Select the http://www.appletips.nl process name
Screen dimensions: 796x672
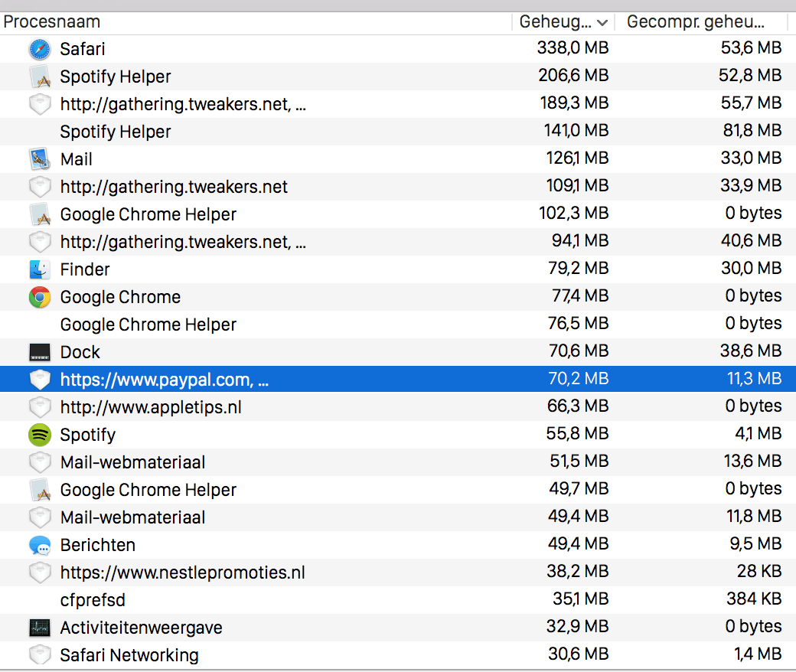(x=151, y=407)
